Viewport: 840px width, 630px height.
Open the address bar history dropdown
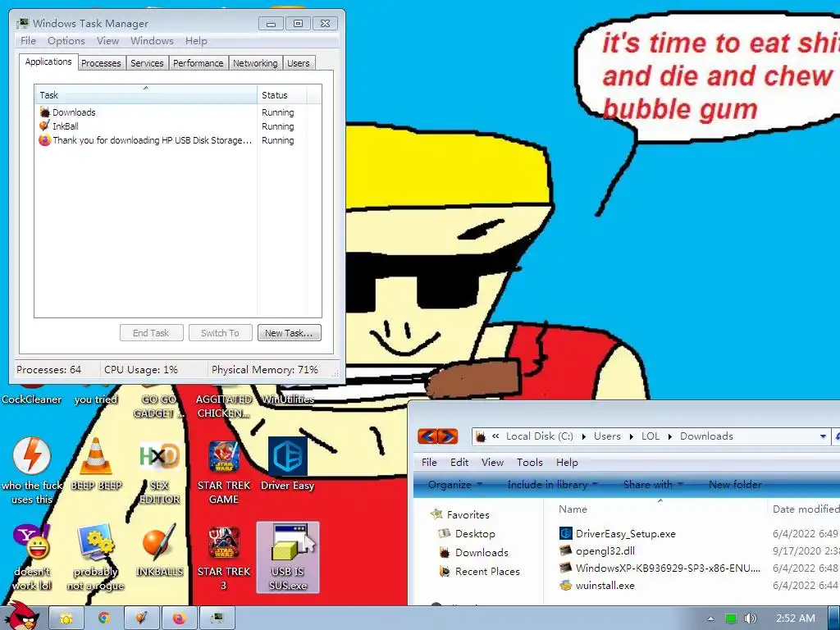click(x=823, y=436)
